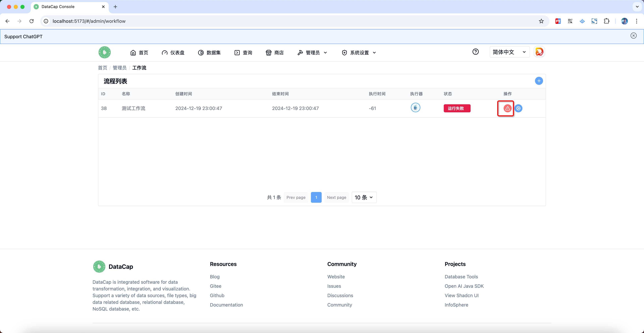Add a new workflow with the plus button
This screenshot has width=644, height=333.
tap(539, 81)
